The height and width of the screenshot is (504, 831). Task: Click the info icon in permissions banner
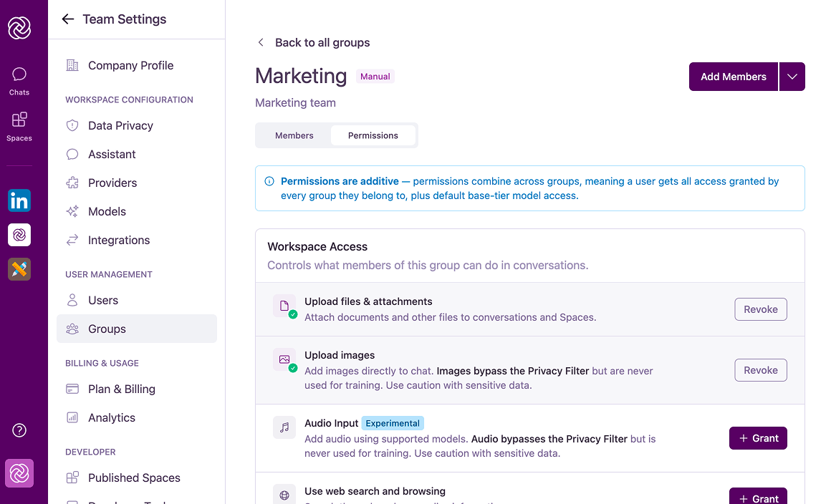(x=269, y=182)
